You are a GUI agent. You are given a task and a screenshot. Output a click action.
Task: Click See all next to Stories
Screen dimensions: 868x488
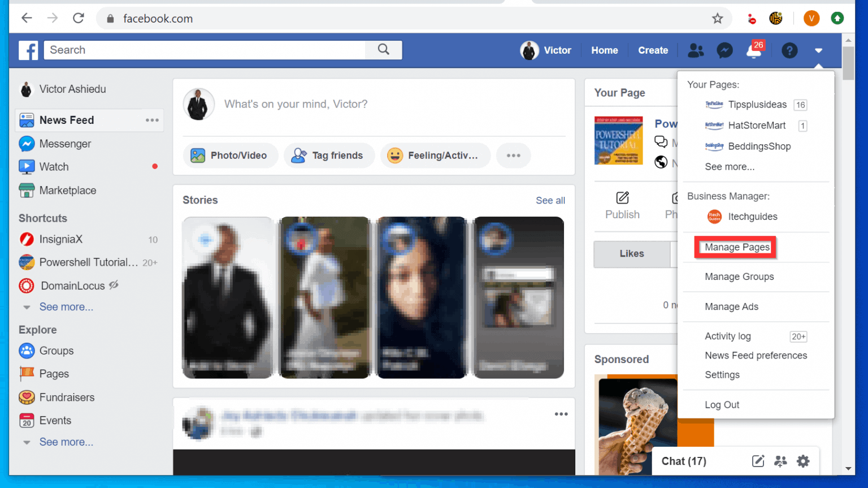[550, 200]
